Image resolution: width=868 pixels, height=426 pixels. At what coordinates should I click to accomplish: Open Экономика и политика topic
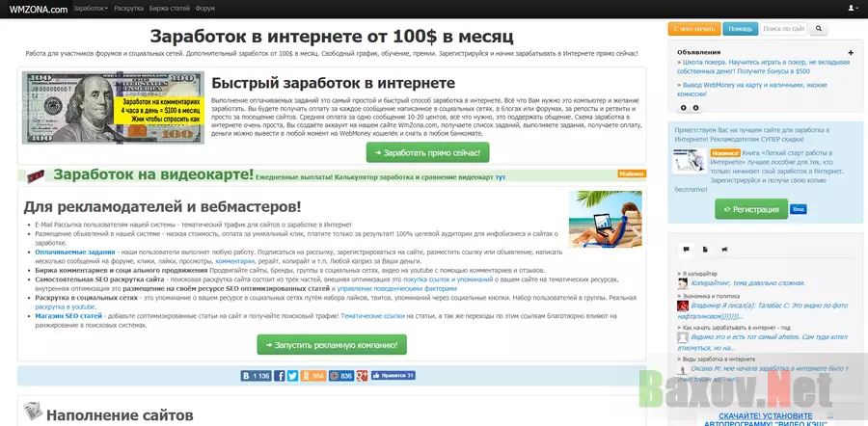click(713, 296)
